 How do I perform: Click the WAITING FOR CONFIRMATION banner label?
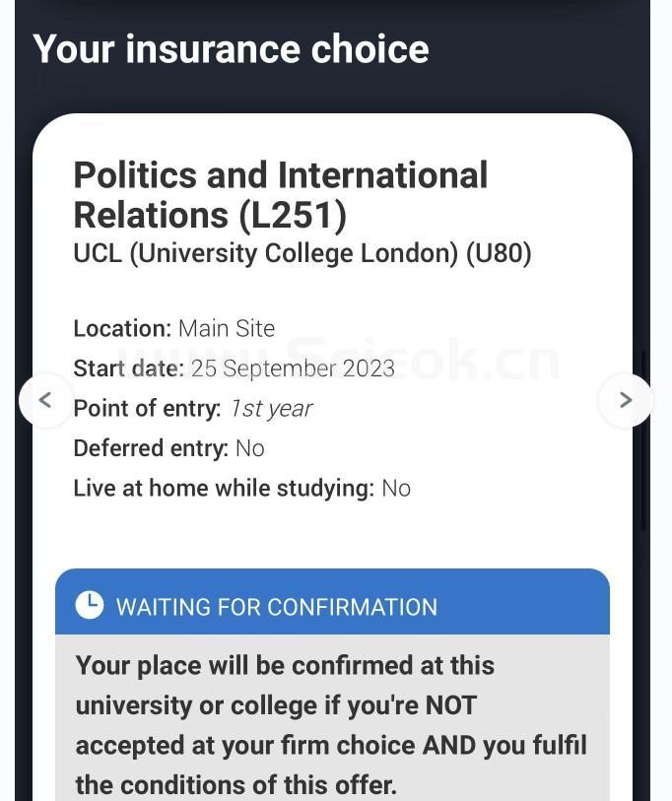[277, 607]
